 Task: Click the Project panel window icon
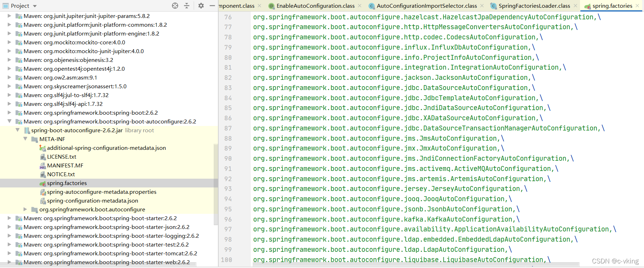(6, 6)
